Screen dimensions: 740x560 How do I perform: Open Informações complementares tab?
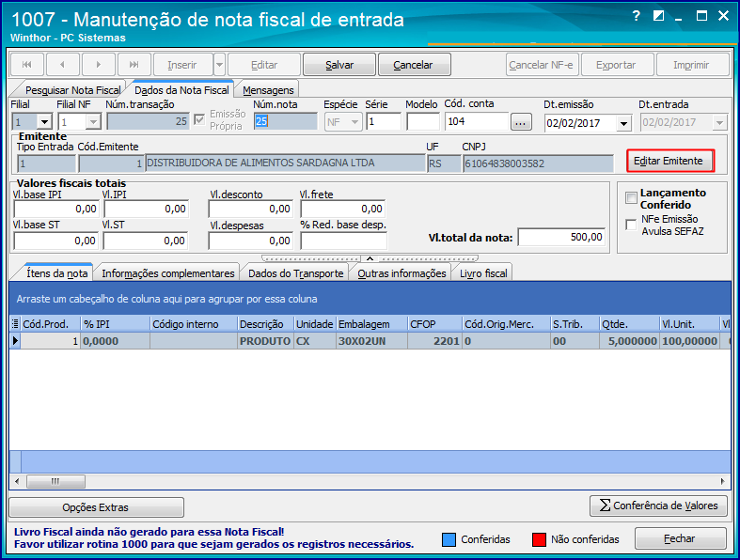coord(168,273)
